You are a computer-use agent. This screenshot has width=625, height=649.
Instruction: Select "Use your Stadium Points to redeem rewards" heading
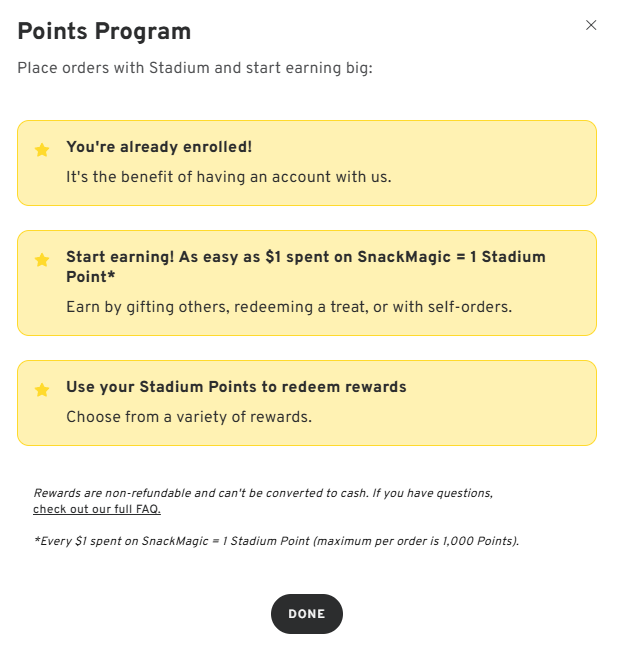(236, 387)
